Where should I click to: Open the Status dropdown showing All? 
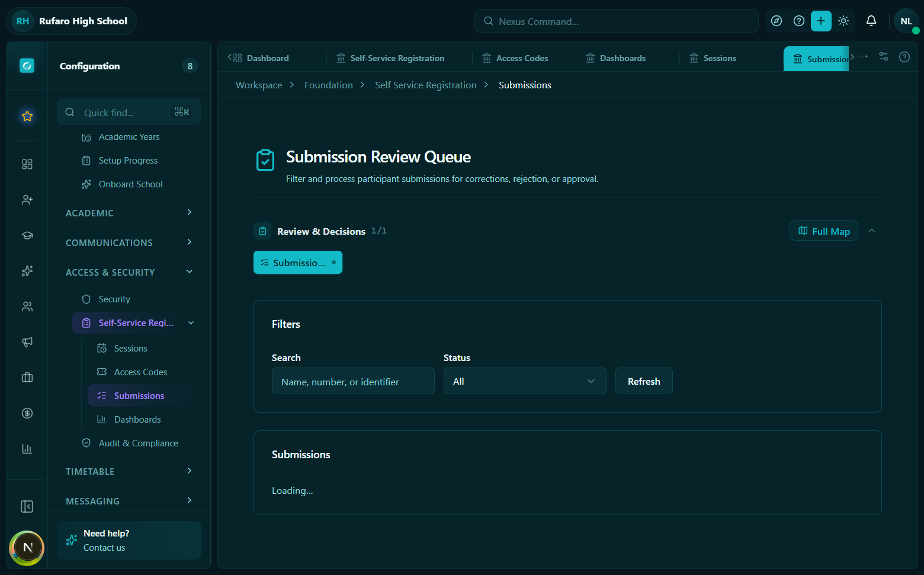coord(525,381)
